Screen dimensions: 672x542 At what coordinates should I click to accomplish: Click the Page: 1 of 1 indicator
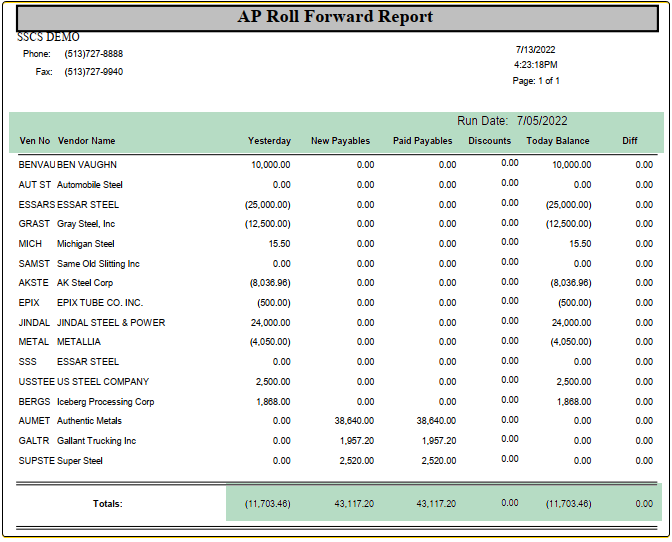536,81
